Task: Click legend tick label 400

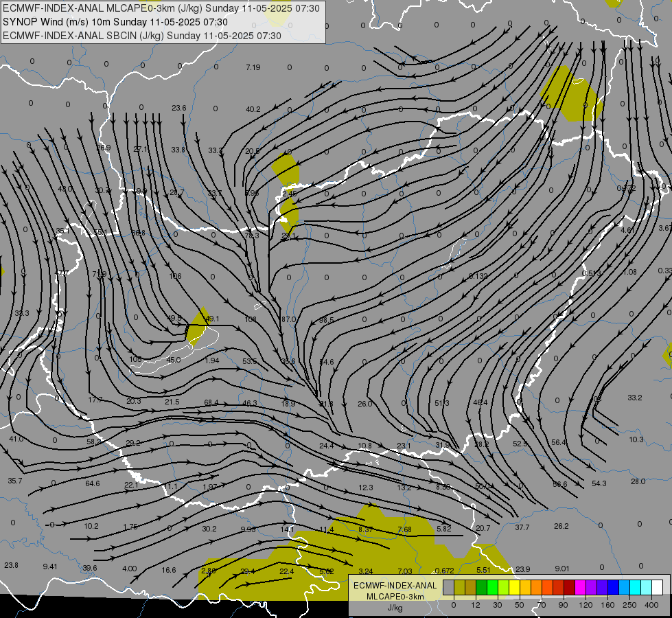Action: (651, 605)
